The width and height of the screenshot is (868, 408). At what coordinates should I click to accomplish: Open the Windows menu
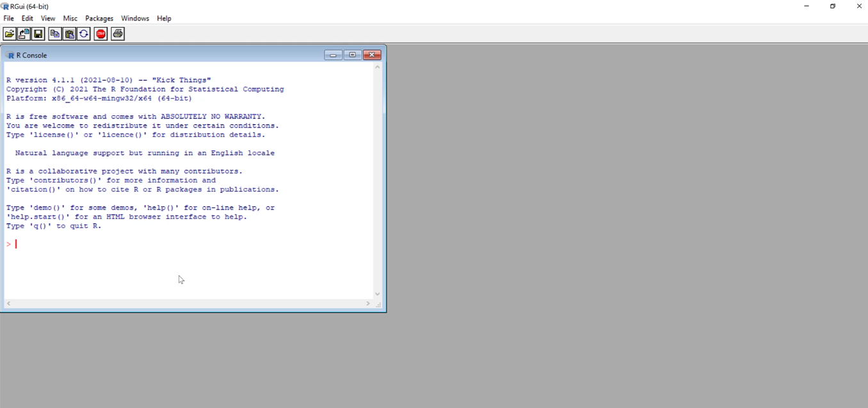click(x=135, y=19)
